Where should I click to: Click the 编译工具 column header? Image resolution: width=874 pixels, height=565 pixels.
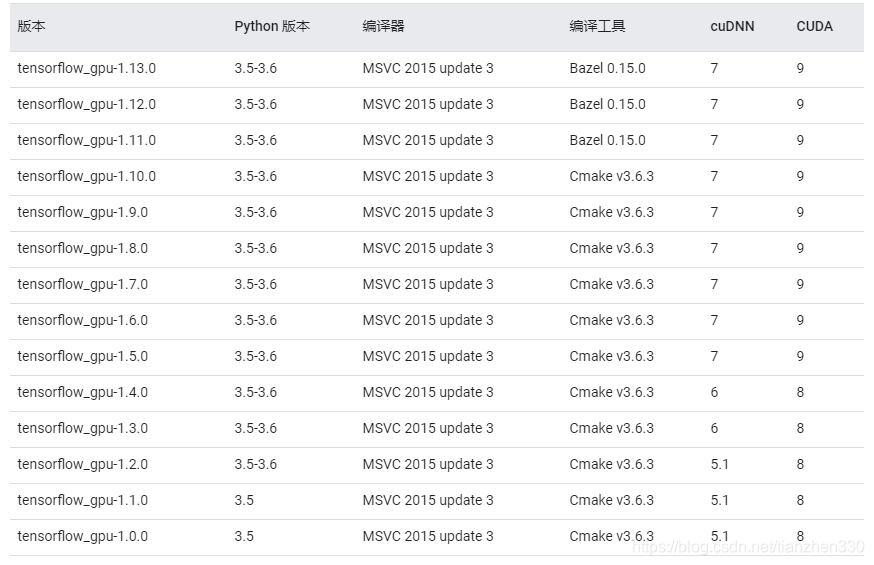[x=597, y=26]
